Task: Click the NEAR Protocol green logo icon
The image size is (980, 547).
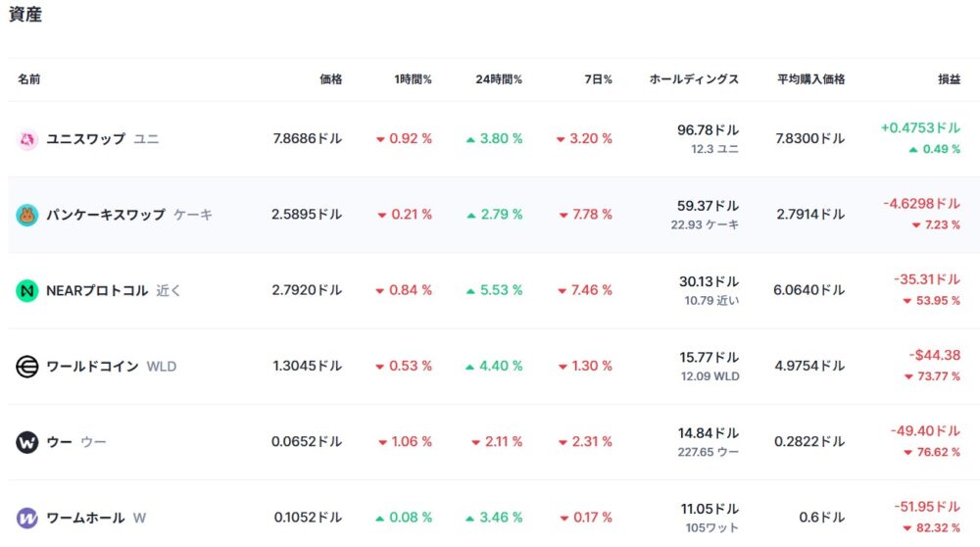Action: click(26, 290)
